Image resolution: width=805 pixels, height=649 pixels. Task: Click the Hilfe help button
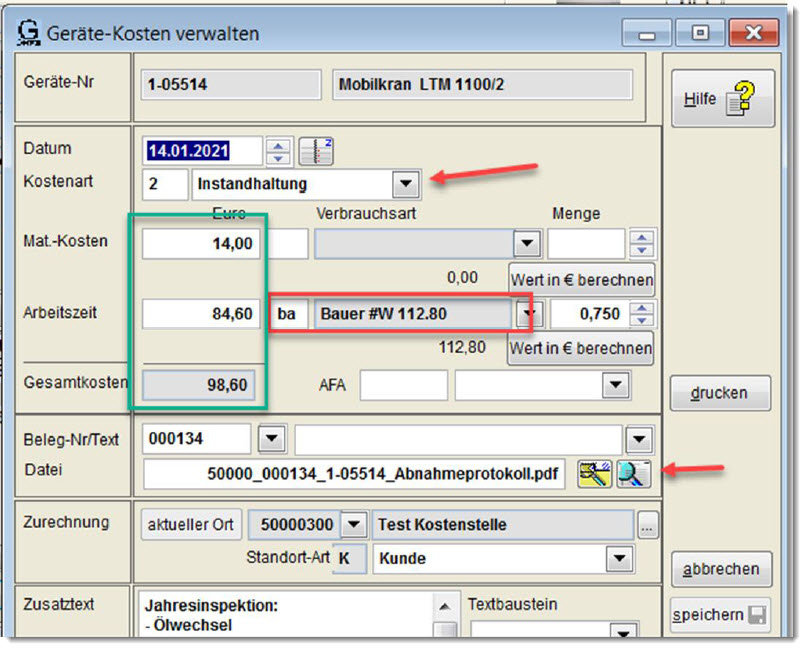click(722, 99)
